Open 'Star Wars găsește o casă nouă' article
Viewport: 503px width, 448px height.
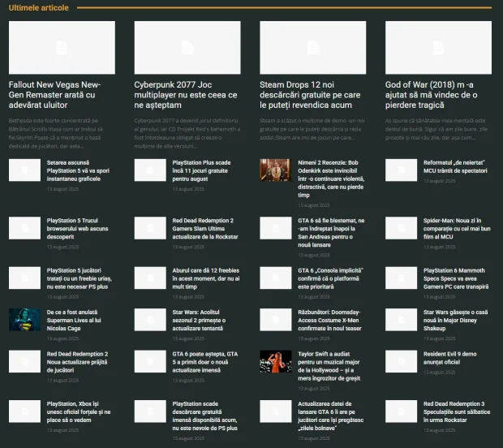coord(455,321)
